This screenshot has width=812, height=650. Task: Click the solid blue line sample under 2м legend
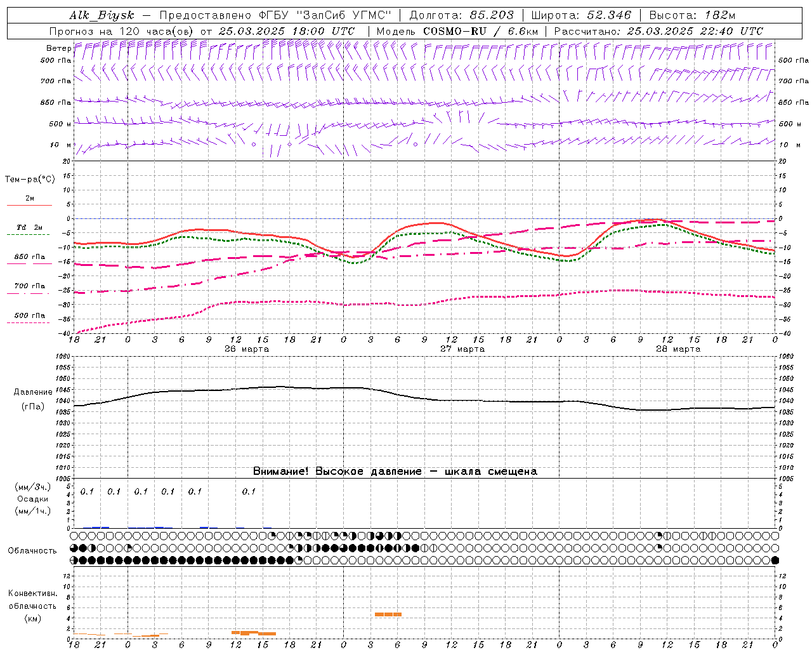29,206
